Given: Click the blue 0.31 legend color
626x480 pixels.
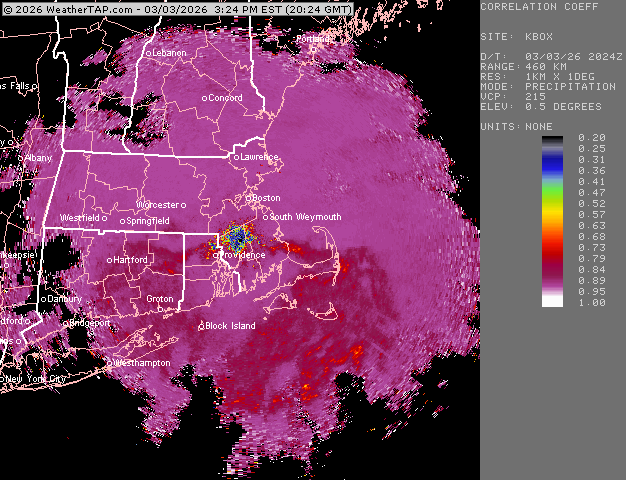Looking at the screenshot, I should [x=553, y=160].
